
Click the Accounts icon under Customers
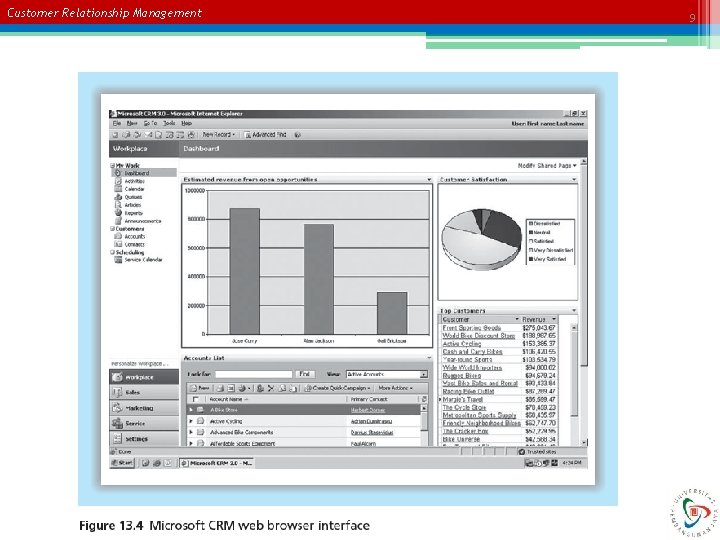click(118, 236)
